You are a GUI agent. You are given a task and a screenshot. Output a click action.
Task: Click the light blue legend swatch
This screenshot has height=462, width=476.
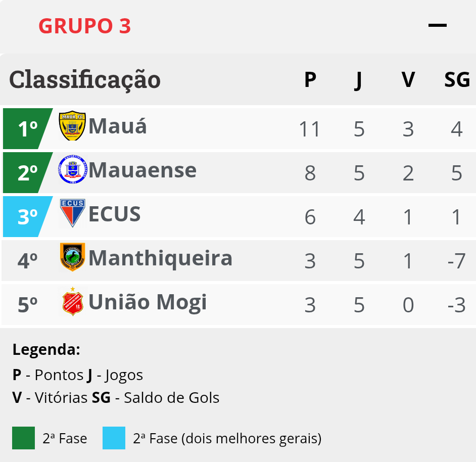point(114,438)
